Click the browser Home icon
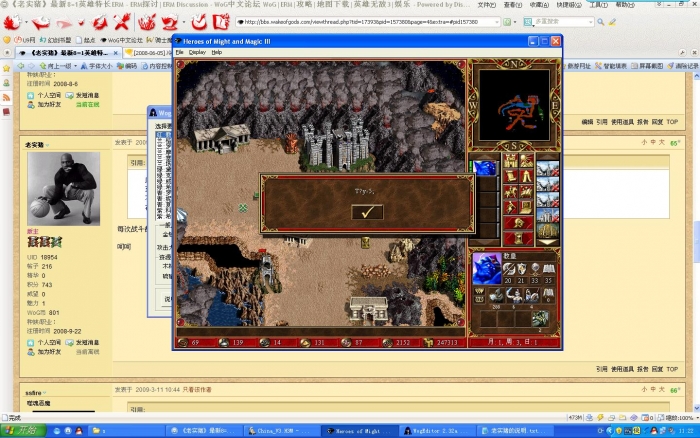 (147, 21)
